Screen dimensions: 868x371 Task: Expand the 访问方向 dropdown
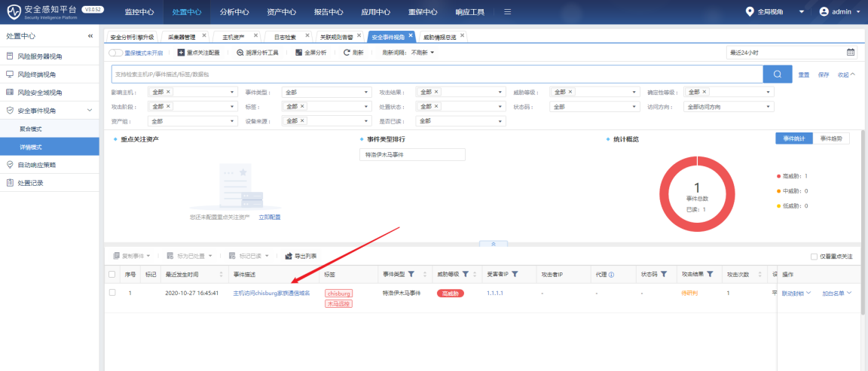[x=729, y=107]
